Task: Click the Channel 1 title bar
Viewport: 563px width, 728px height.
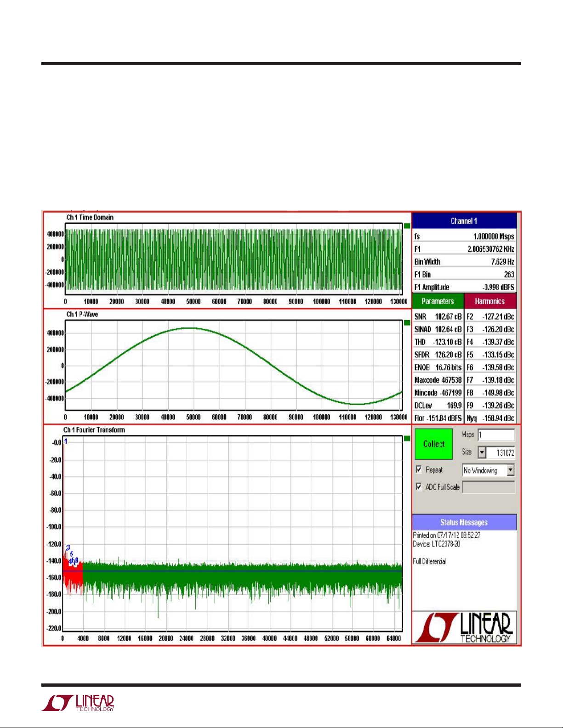Action: point(464,221)
